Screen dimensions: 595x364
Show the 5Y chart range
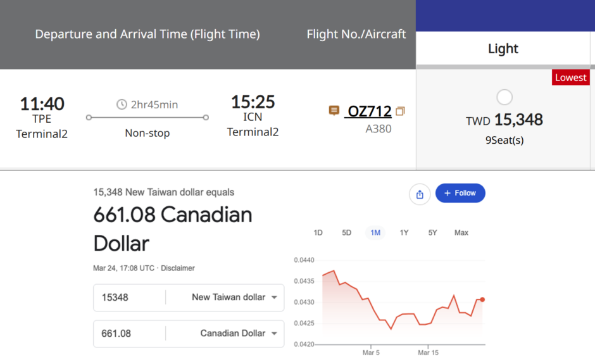[x=432, y=233]
